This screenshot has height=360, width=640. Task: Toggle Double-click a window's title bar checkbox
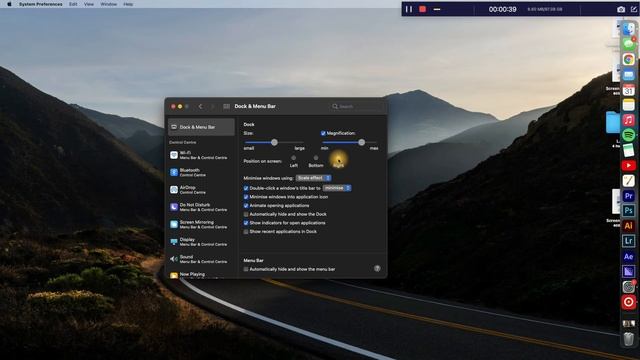point(246,188)
